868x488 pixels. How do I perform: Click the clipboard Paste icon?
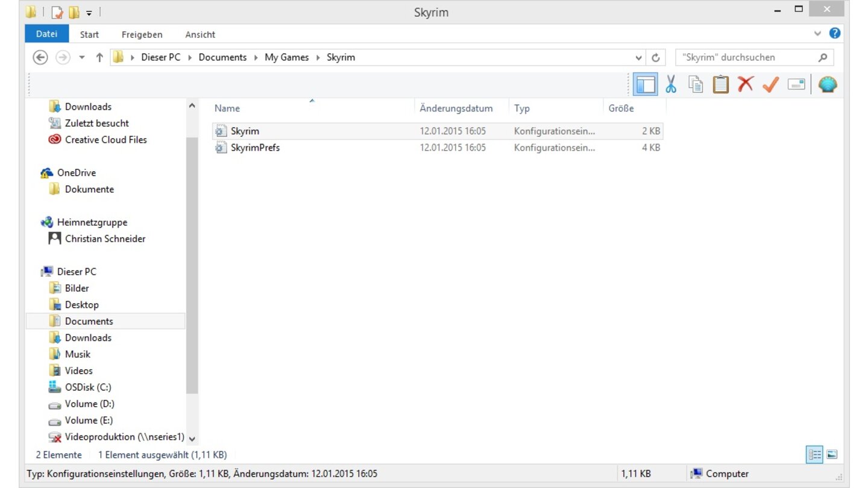click(x=721, y=84)
